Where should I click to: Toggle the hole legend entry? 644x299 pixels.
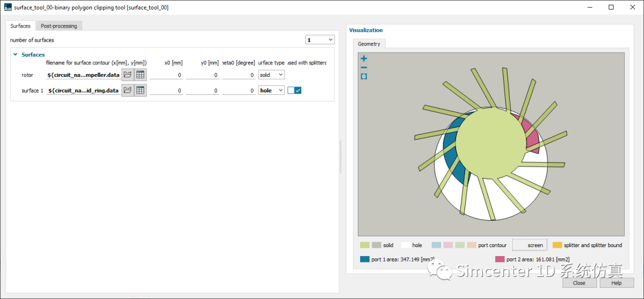(411, 245)
